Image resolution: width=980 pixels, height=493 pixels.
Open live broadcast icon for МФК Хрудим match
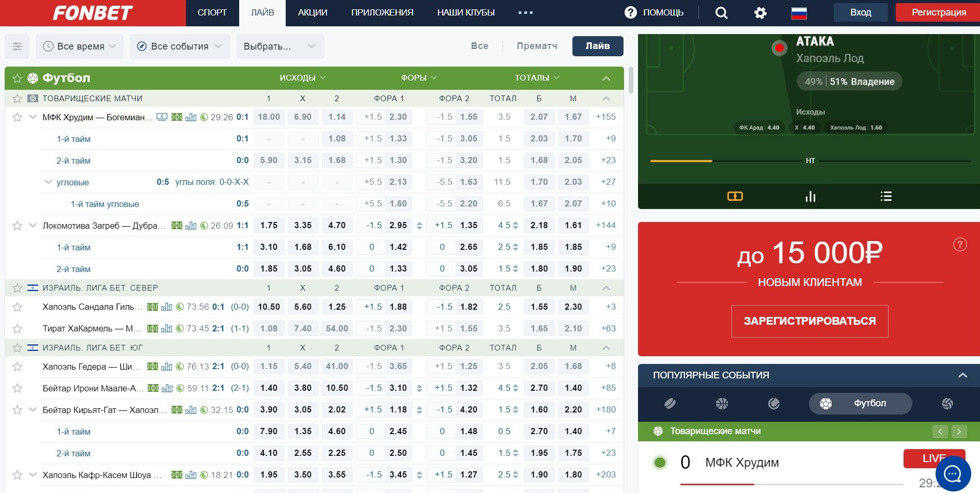pyautogui.click(x=162, y=117)
